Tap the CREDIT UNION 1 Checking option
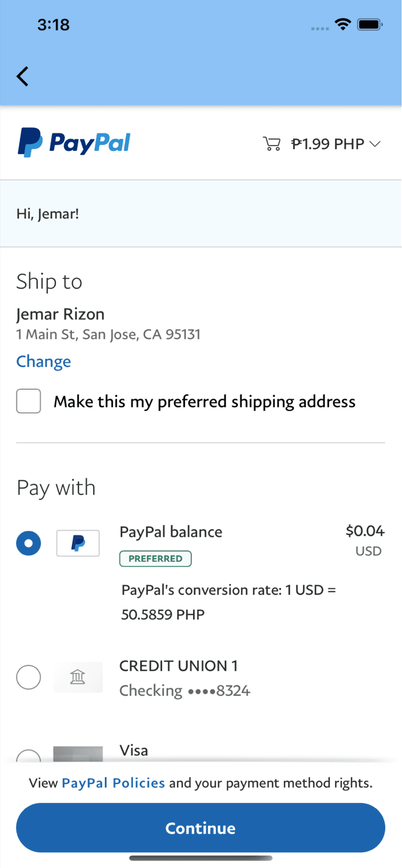 [x=184, y=678]
